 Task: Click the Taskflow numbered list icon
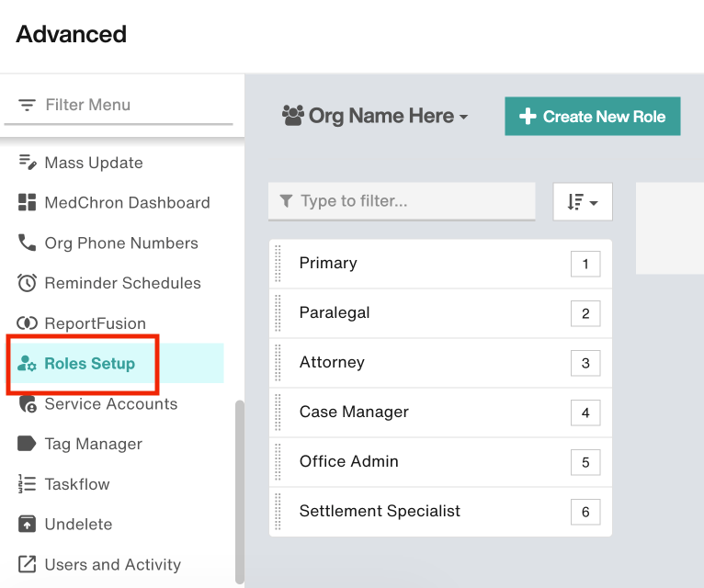pyautogui.click(x=27, y=484)
